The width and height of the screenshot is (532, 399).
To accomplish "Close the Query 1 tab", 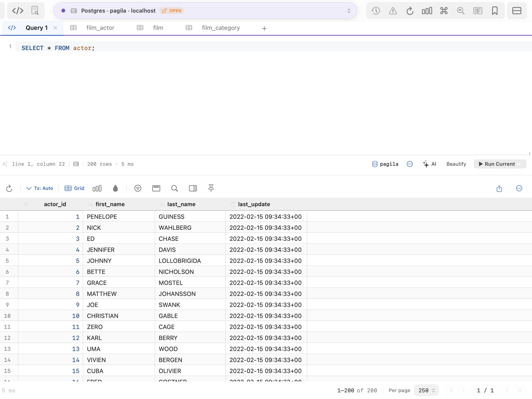I will [55, 28].
